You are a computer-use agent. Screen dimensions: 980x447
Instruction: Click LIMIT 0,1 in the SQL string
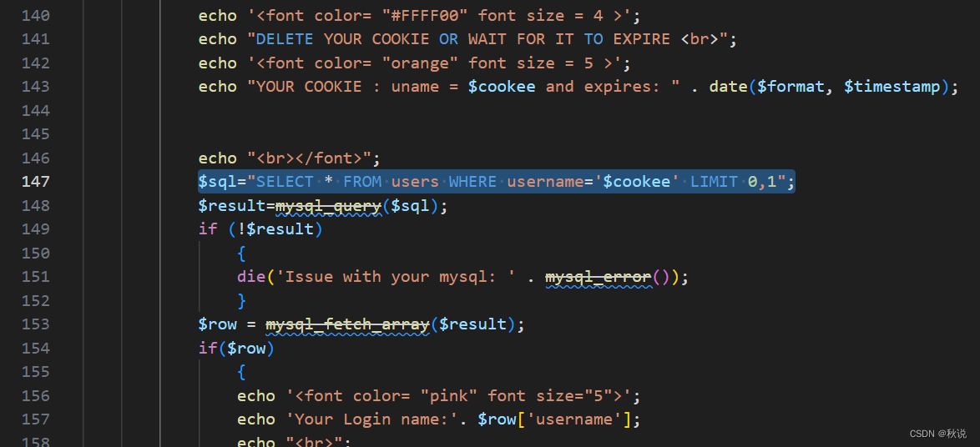tap(733, 182)
